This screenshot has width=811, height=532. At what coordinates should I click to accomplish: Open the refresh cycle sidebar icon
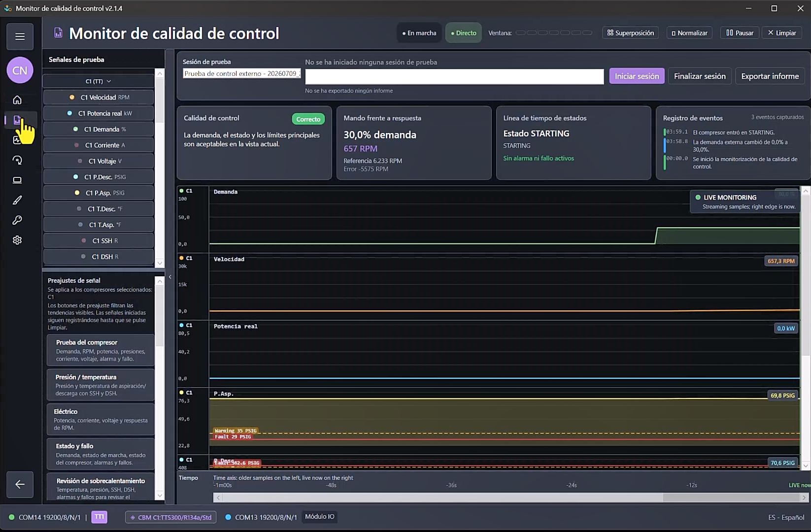point(17,160)
